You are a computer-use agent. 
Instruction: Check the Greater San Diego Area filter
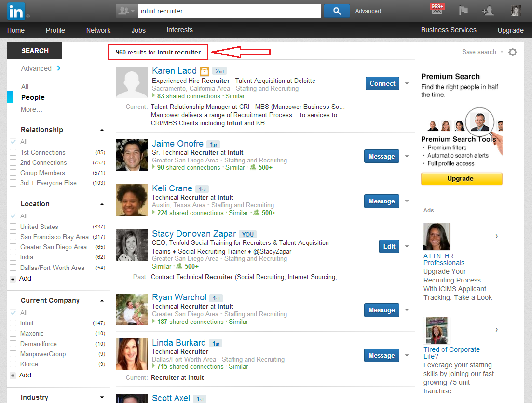(x=13, y=247)
